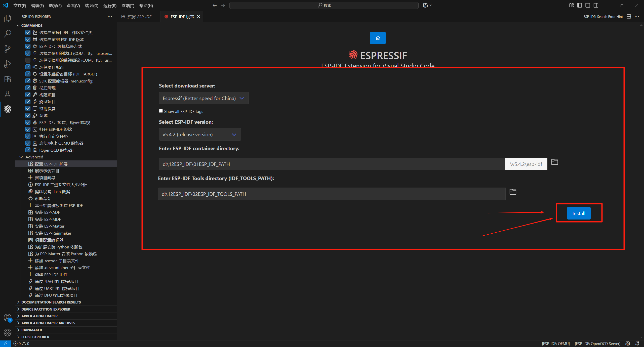The image size is (644, 347).
Task: Open the ESP-IDF Explorer activity bar icon
Action: pos(8,109)
